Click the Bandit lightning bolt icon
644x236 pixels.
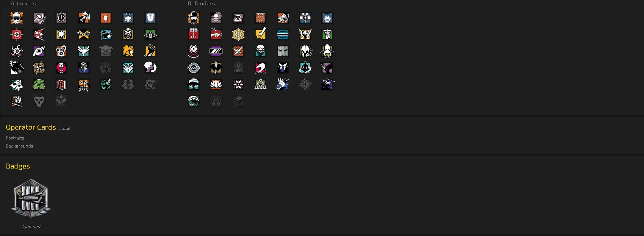pyautogui.click(x=261, y=35)
